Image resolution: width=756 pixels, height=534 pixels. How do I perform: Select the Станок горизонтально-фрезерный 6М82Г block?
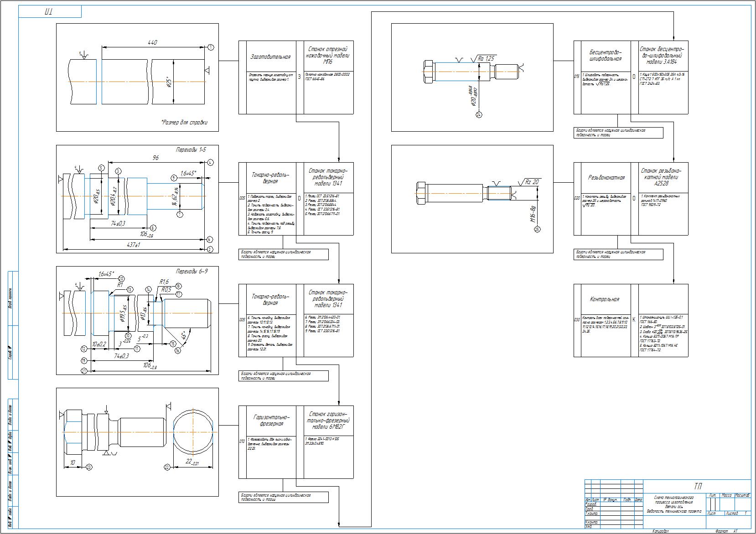click(328, 421)
